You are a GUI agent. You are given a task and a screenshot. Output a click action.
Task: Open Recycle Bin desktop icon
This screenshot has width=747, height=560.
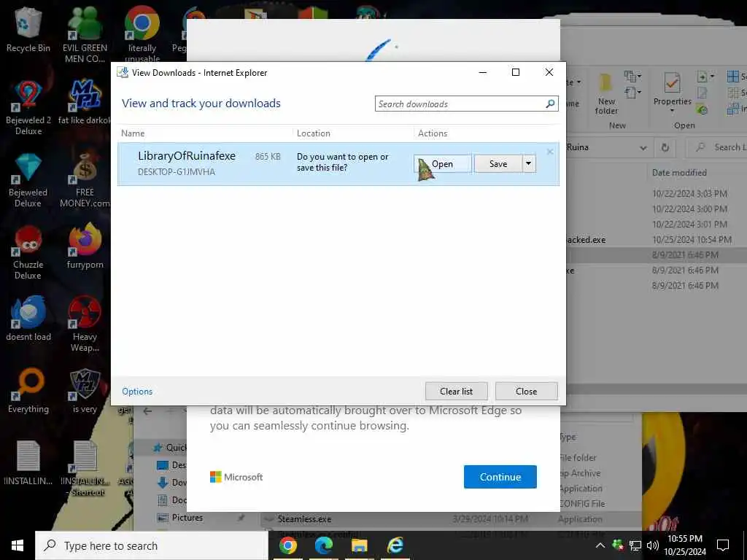(x=28, y=28)
